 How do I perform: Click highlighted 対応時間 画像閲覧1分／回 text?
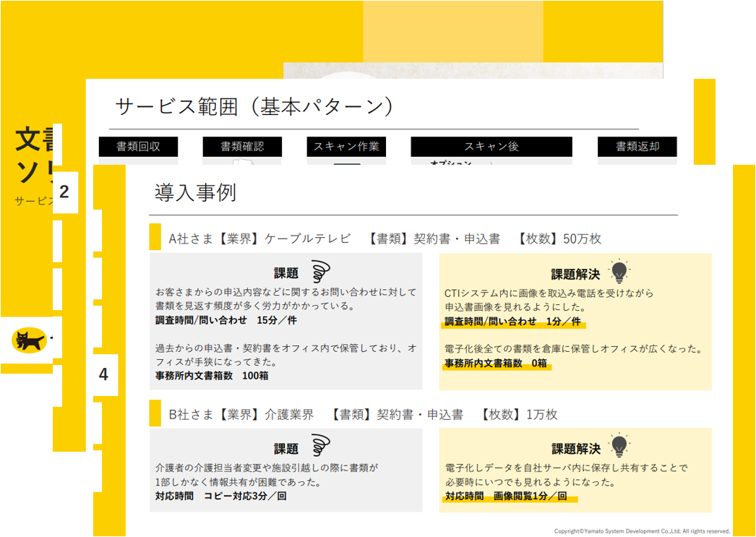coord(506,497)
